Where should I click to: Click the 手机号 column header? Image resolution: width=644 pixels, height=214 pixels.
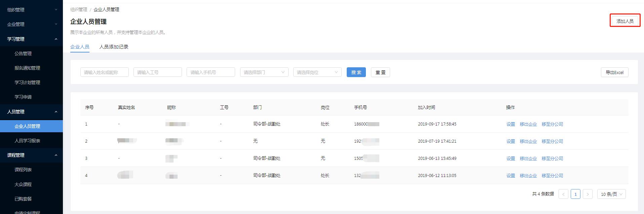(361, 107)
